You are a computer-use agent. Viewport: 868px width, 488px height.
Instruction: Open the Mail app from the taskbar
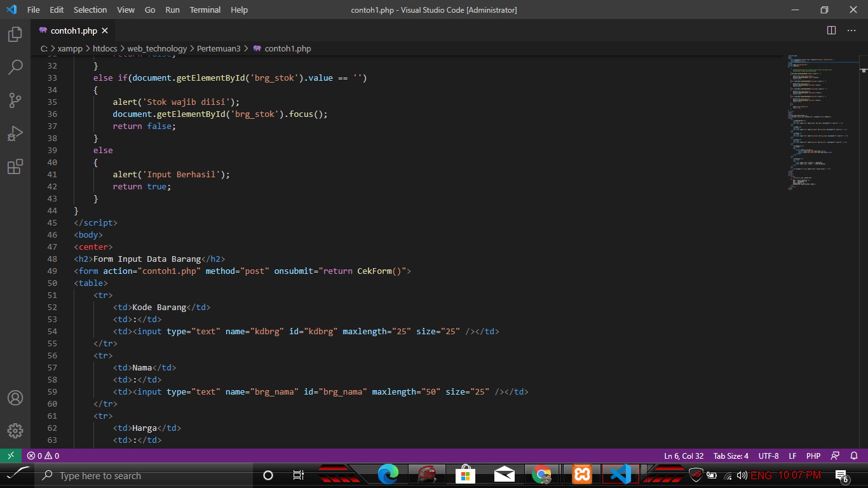pyautogui.click(x=505, y=475)
